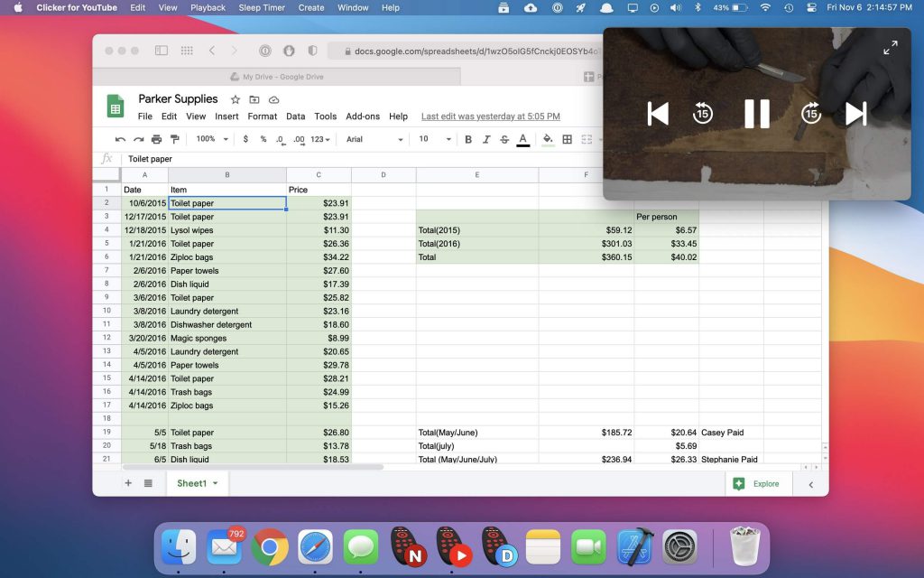Click the decrease decimal places icon
924x578 pixels.
279,139
